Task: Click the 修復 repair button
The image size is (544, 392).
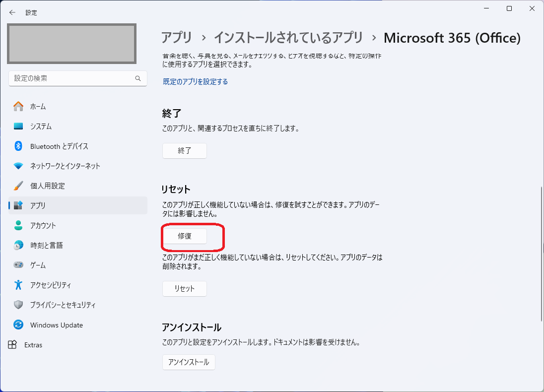Action: [x=185, y=236]
